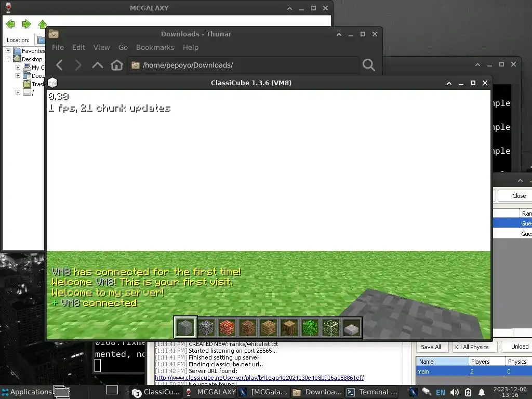
Task: Select the red brick block in the hotbar
Action: tap(227, 328)
